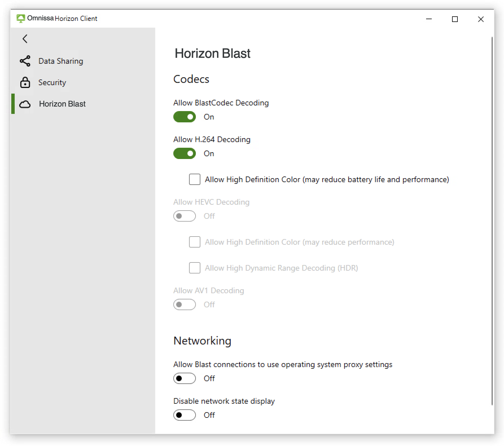The image size is (504, 446).
Task: Enable H.264 High Definition Color checkbox
Action: (x=195, y=179)
